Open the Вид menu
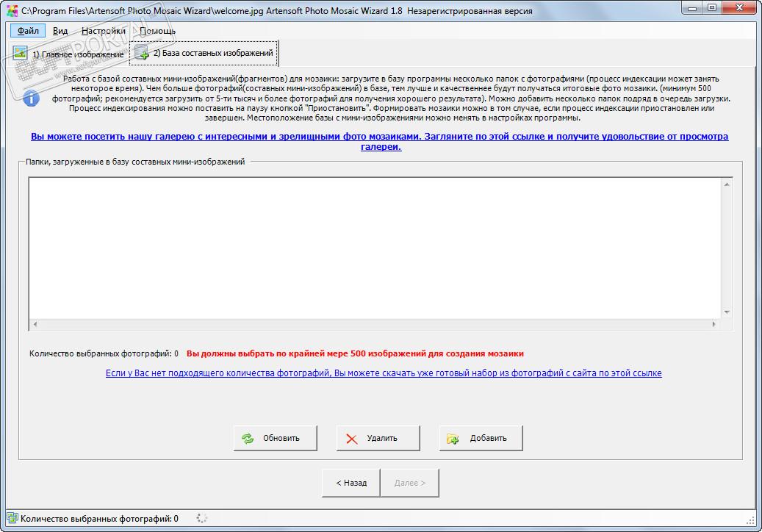Screen dimensions: 762x532 coord(60,31)
